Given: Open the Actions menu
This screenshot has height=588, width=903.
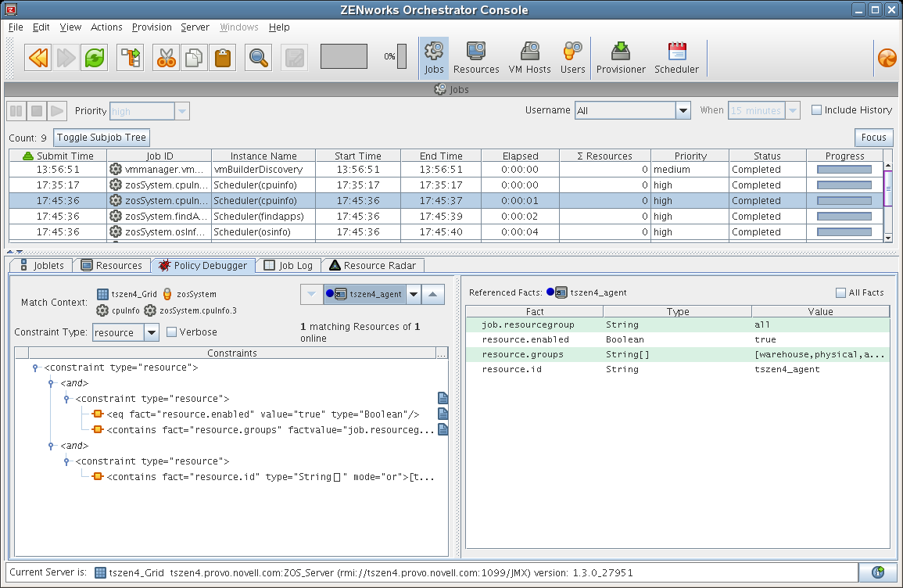Looking at the screenshot, I should [106, 27].
